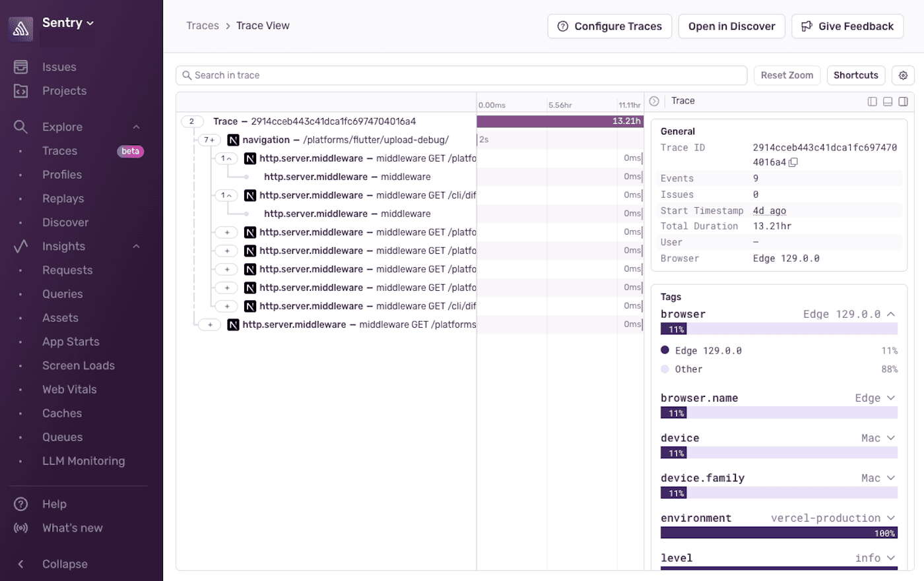Toggle right-side drawer layout in Trace panel
The width and height of the screenshot is (924, 581).
[x=903, y=101]
